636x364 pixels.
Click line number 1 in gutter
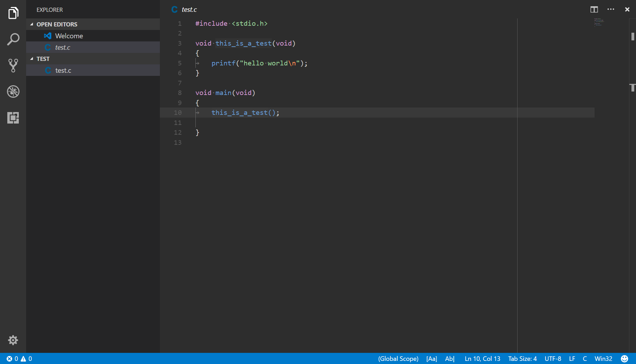(x=180, y=23)
